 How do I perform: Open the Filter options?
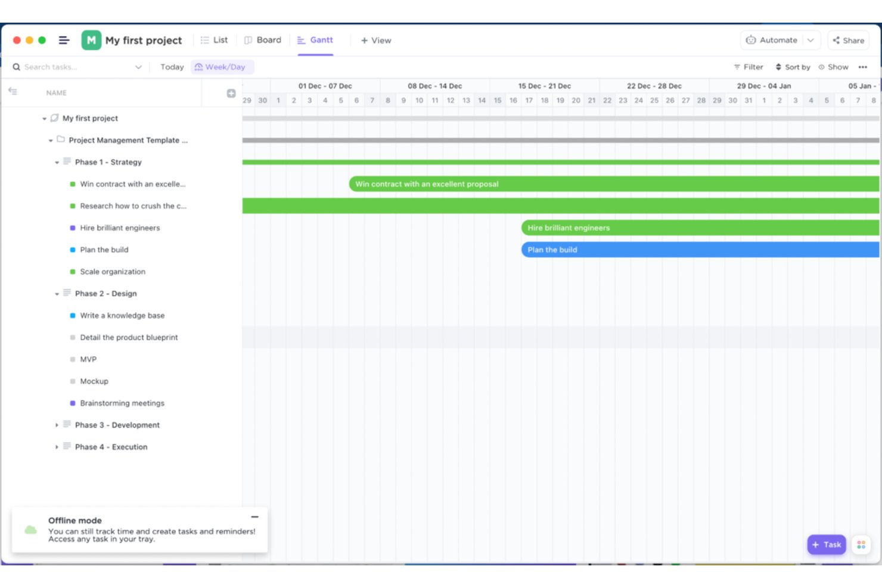[x=749, y=67]
